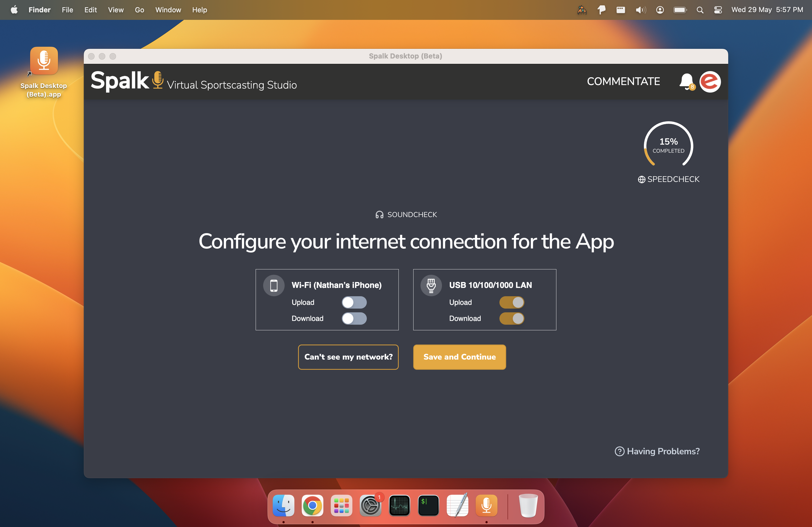The height and width of the screenshot is (527, 812).
Task: Click Save and Continue button
Action: [459, 357]
